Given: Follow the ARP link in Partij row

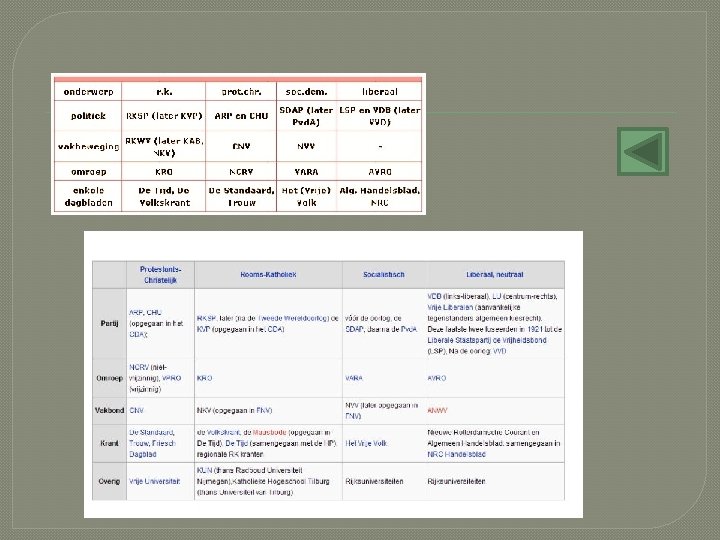Looking at the screenshot, I should [x=135, y=313].
